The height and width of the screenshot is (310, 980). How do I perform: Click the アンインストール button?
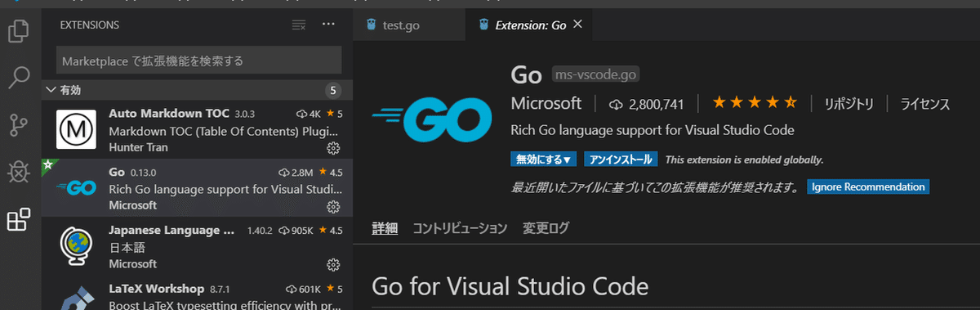621,159
